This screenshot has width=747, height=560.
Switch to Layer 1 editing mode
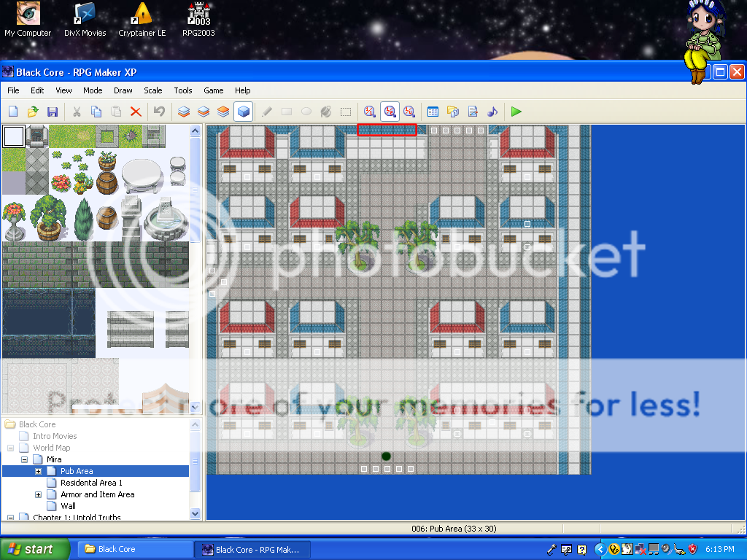[x=184, y=112]
